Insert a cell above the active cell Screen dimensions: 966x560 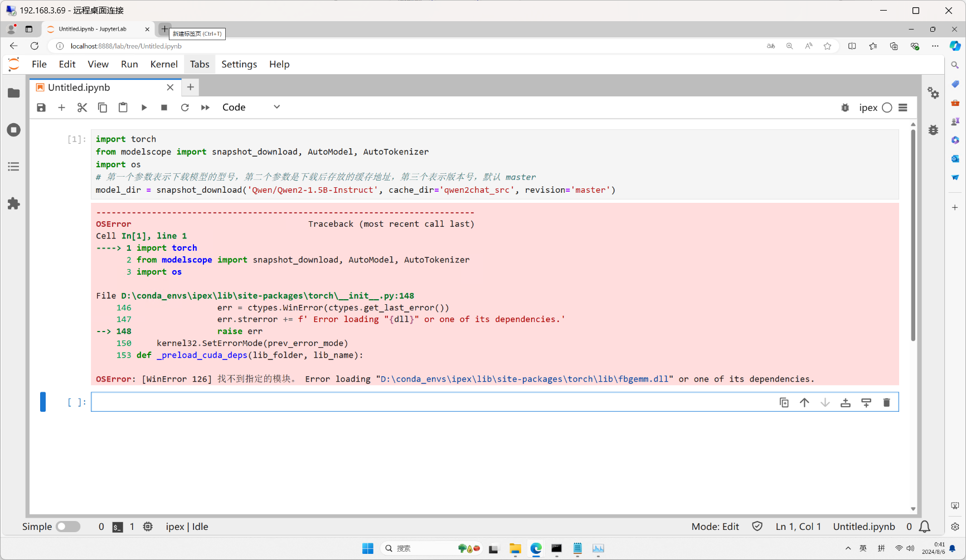(846, 402)
